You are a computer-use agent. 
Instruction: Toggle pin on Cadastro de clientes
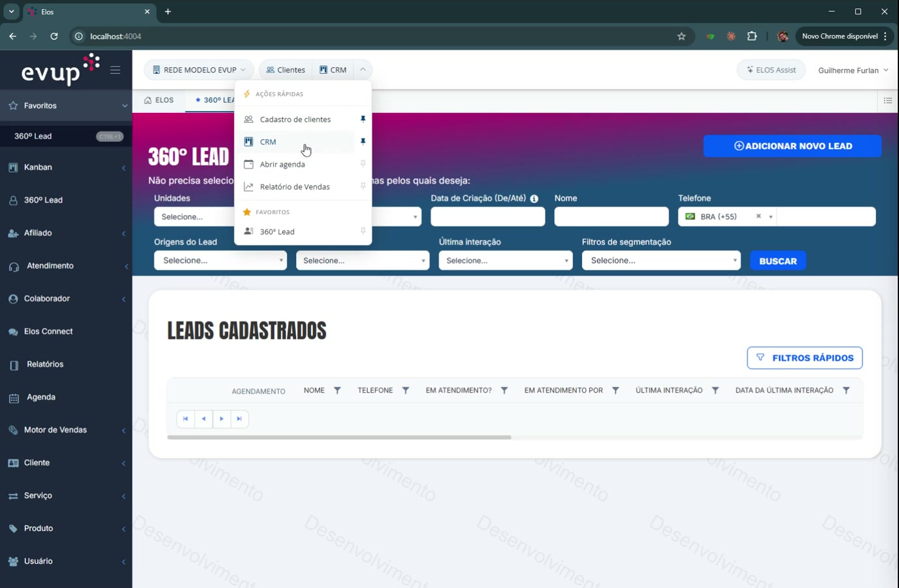pyautogui.click(x=363, y=119)
